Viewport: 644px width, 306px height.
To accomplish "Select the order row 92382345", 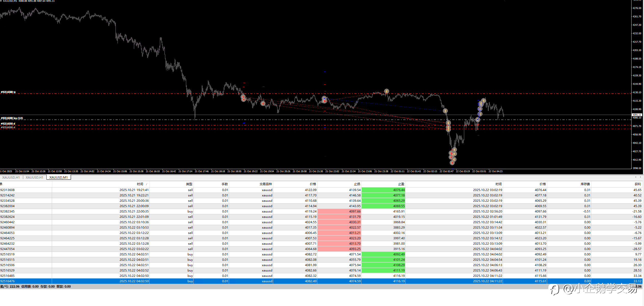I will click(8, 211).
